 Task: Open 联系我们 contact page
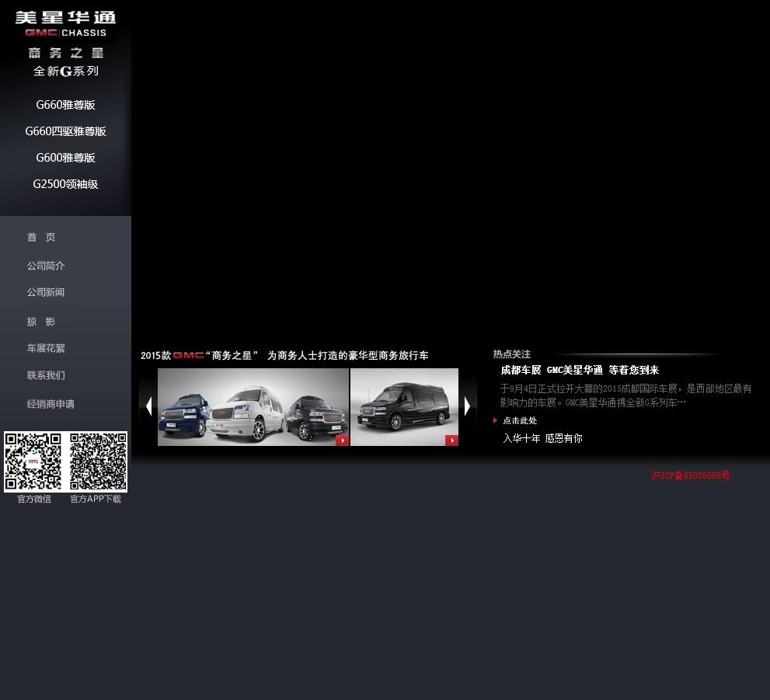pos(46,375)
